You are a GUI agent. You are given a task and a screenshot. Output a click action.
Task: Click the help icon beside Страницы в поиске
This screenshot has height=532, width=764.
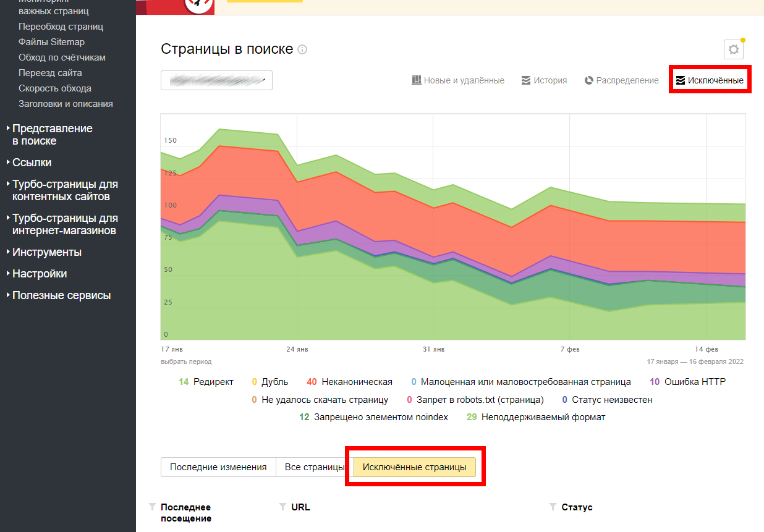302,49
